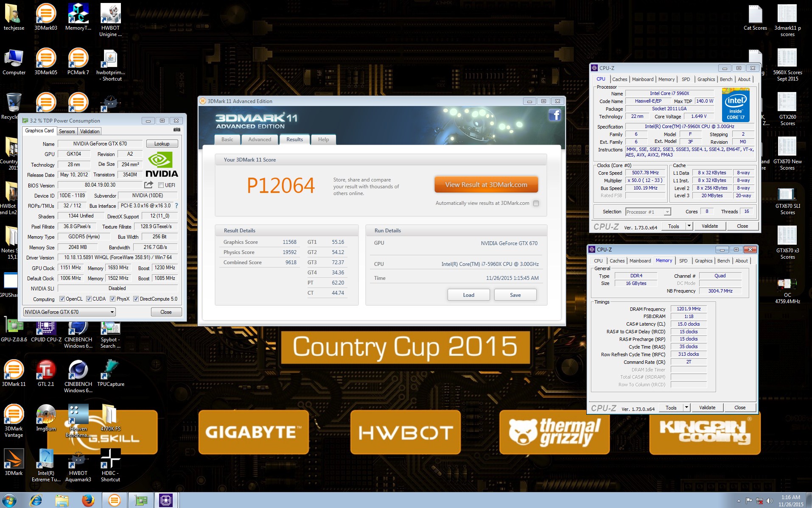Click Validate in lower CPU-Z memory window
Image resolution: width=812 pixels, height=508 pixels.
click(x=707, y=408)
